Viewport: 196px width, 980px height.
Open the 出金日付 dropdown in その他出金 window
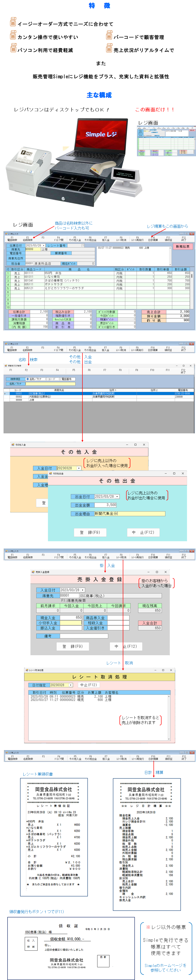coord(117,496)
